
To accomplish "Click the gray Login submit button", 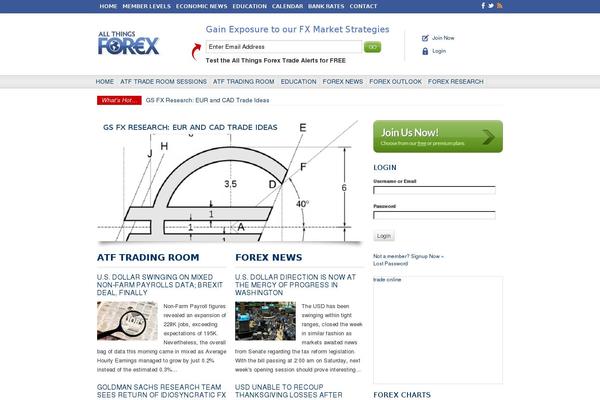I will point(383,236).
